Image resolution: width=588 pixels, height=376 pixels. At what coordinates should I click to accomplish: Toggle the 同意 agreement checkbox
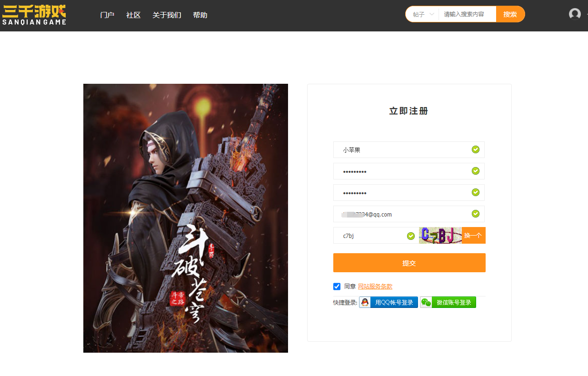(337, 287)
